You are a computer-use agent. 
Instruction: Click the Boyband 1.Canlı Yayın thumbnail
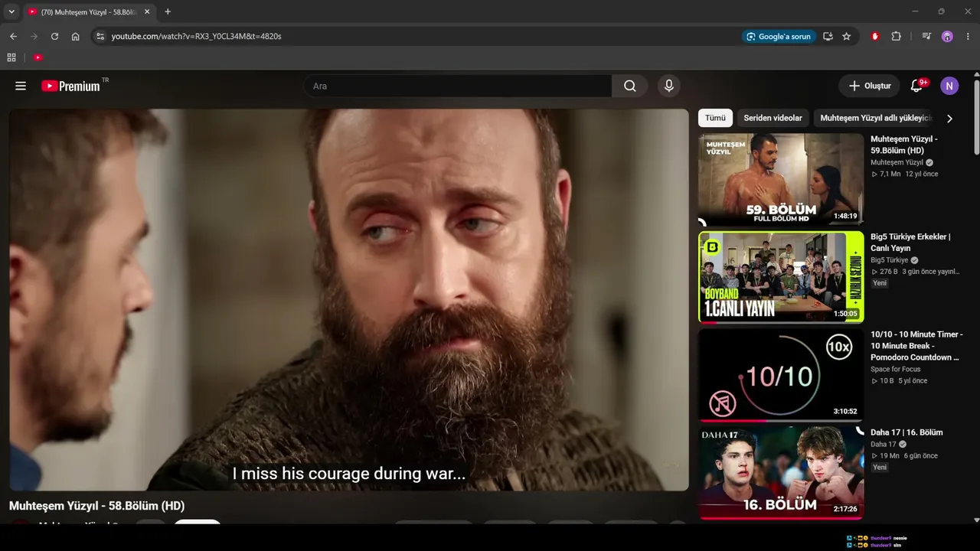tap(781, 277)
